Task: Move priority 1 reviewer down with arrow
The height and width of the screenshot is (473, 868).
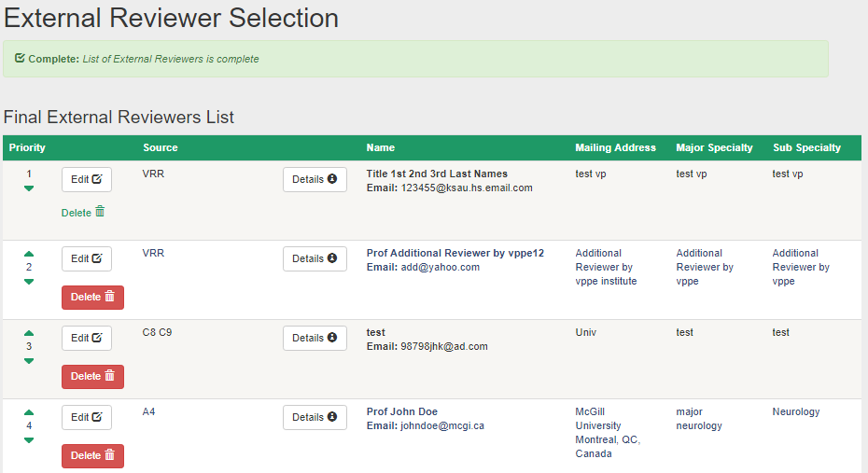Action: click(x=29, y=188)
